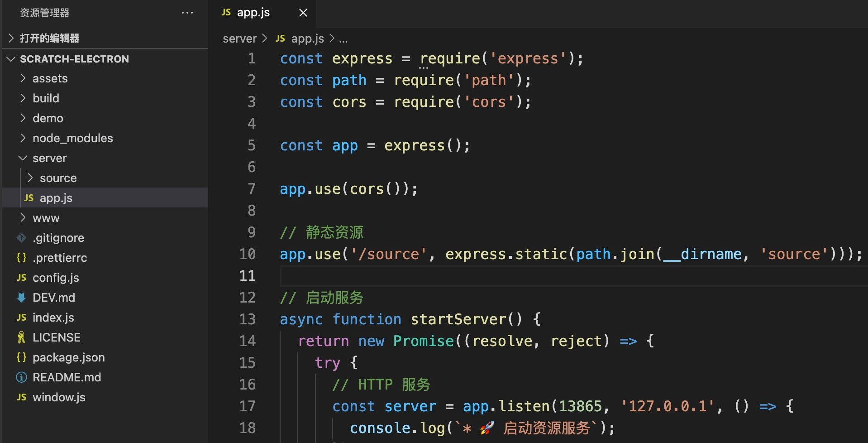
Task: Open the source folder under server
Action: [105, 178]
